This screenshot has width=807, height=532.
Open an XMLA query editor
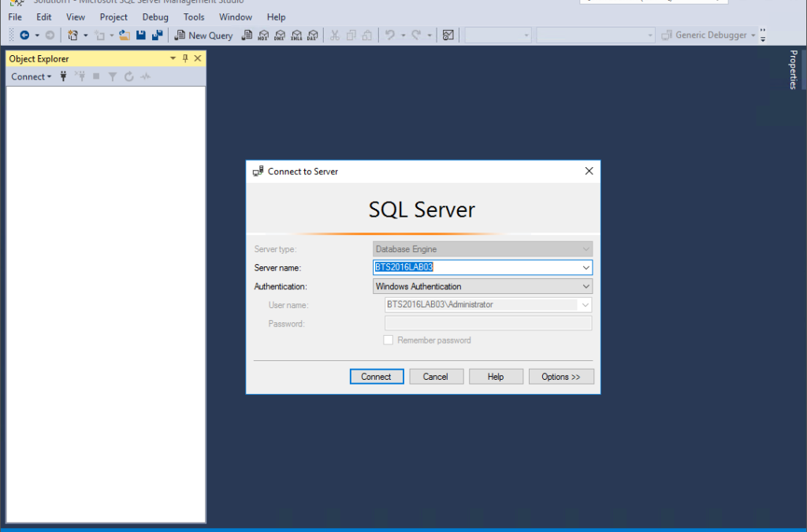pyautogui.click(x=296, y=35)
